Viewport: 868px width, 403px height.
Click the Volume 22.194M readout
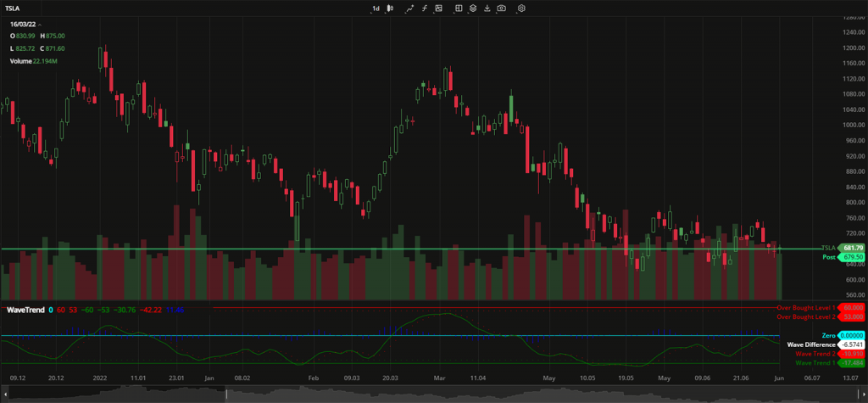pyautogui.click(x=34, y=61)
